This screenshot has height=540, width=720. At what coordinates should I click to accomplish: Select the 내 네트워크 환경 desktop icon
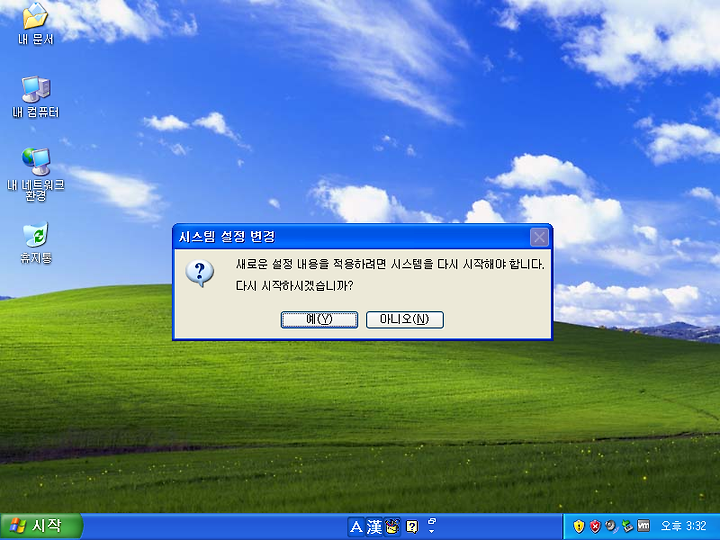point(36,174)
